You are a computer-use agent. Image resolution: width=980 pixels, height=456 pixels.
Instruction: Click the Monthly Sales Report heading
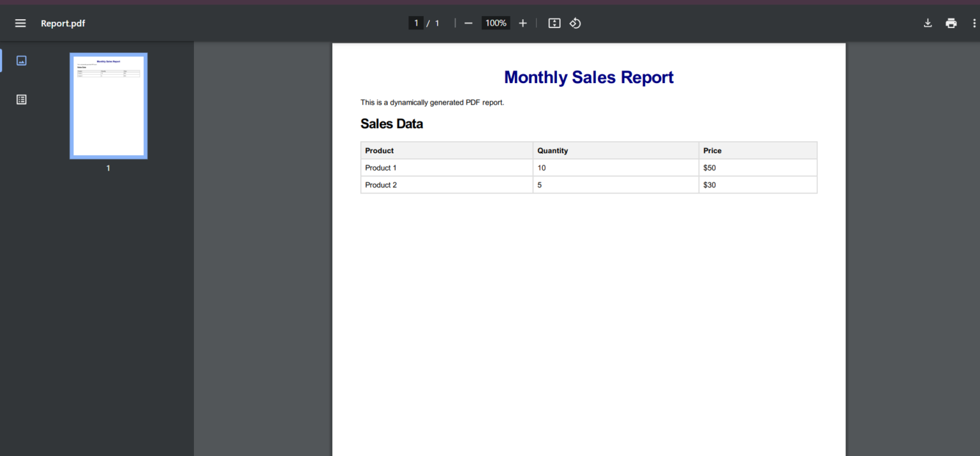click(588, 77)
